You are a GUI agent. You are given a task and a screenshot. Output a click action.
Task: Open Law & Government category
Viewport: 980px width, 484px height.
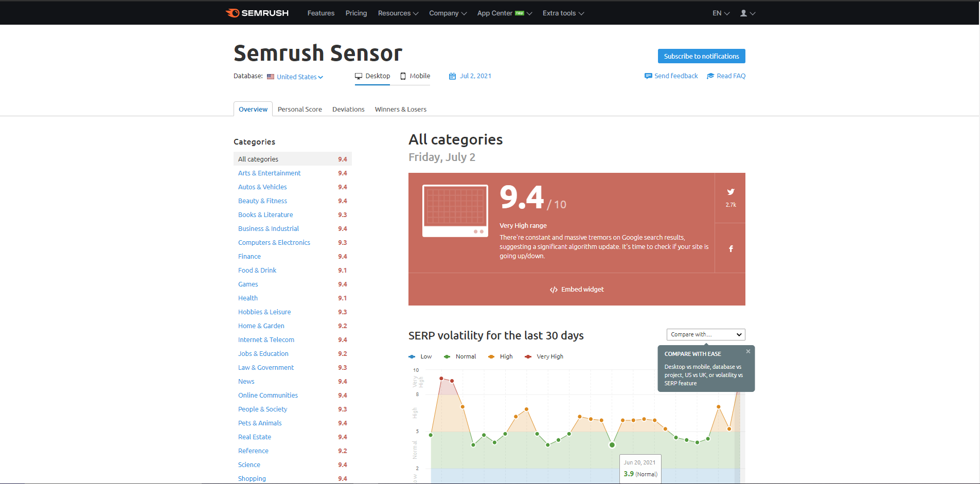tap(266, 368)
